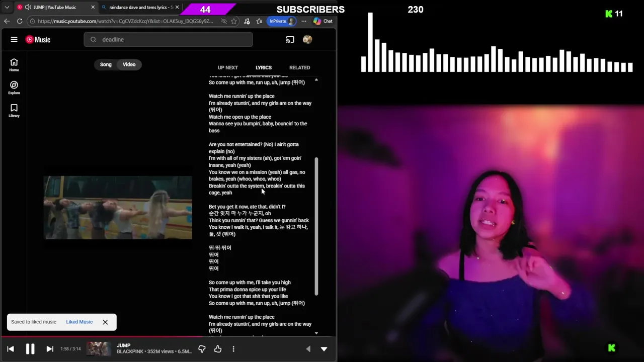Click lyric 'That prima donna spice up your life'
Screen dimensions: 644x362
point(248,290)
